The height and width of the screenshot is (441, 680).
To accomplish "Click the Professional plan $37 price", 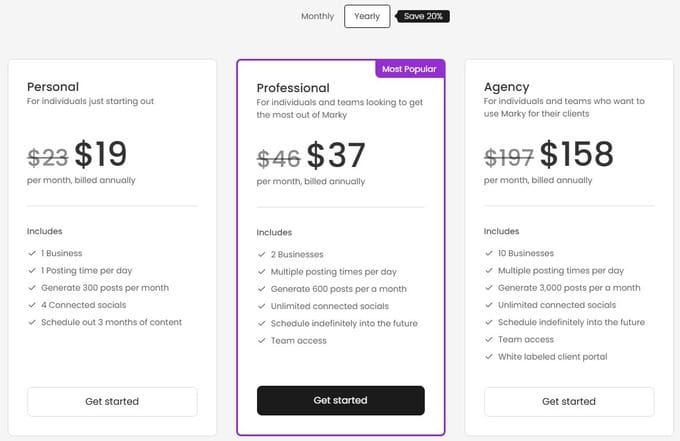I will click(x=336, y=156).
